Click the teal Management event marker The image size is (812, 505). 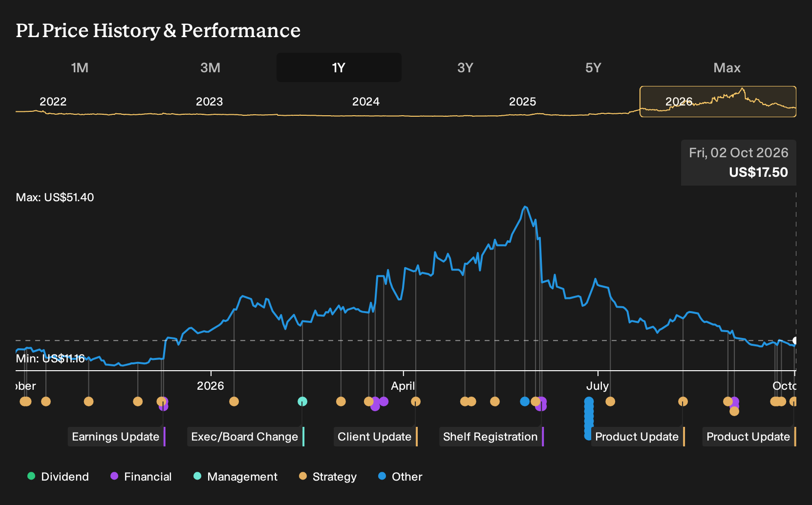coord(302,401)
